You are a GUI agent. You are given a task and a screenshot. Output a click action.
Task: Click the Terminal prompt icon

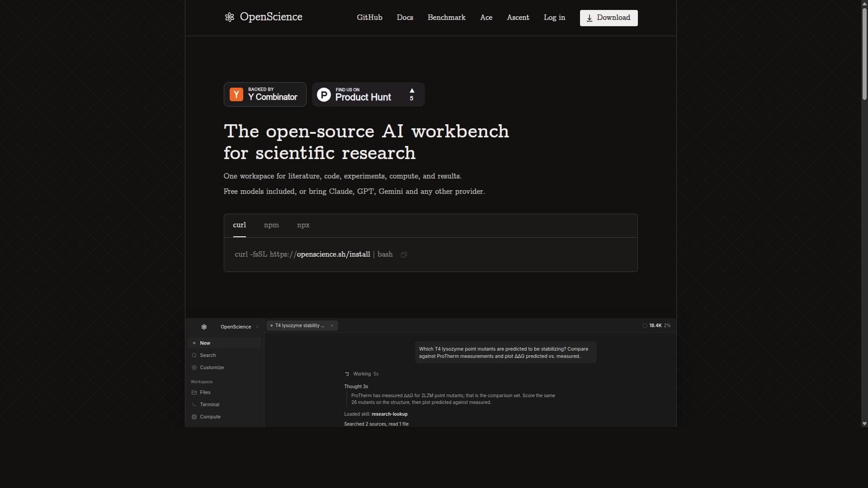tap(194, 404)
